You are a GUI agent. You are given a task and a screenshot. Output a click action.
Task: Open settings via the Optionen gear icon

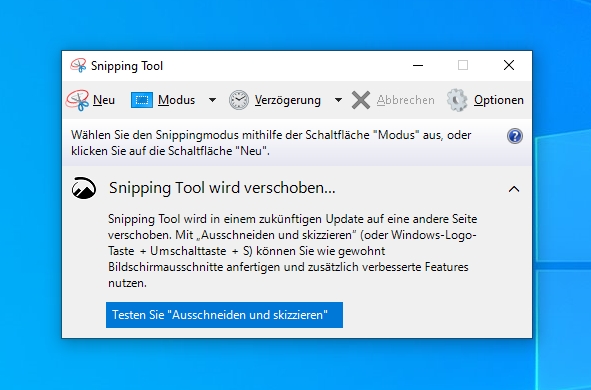point(457,100)
